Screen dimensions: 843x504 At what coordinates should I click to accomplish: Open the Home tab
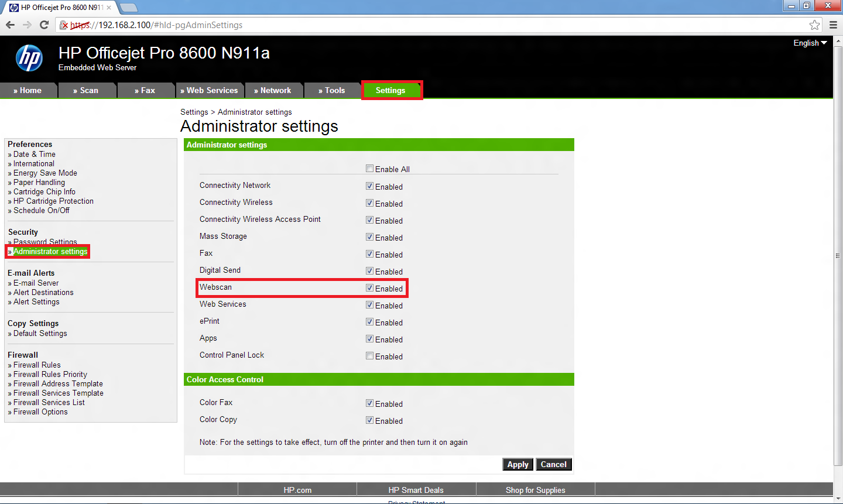pos(28,90)
